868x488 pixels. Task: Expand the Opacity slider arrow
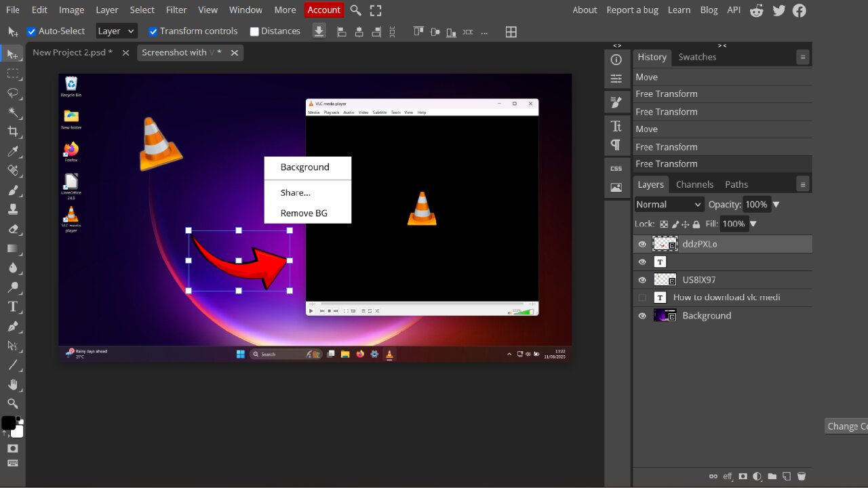[776, 204]
